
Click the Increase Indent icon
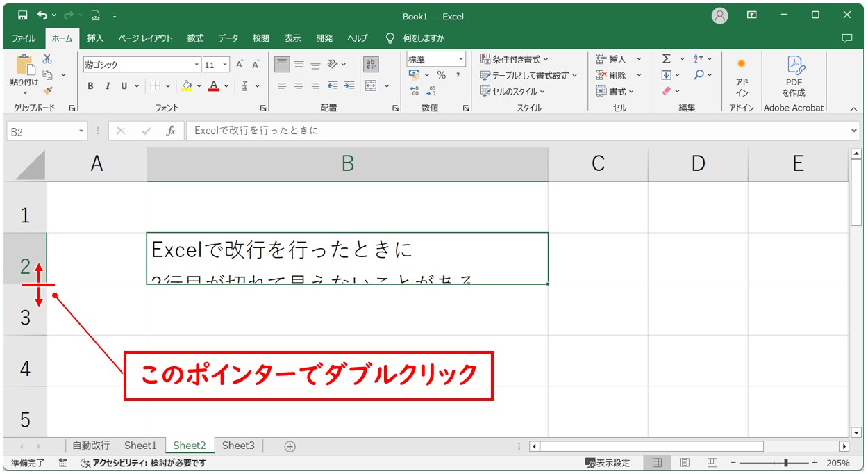(x=349, y=86)
